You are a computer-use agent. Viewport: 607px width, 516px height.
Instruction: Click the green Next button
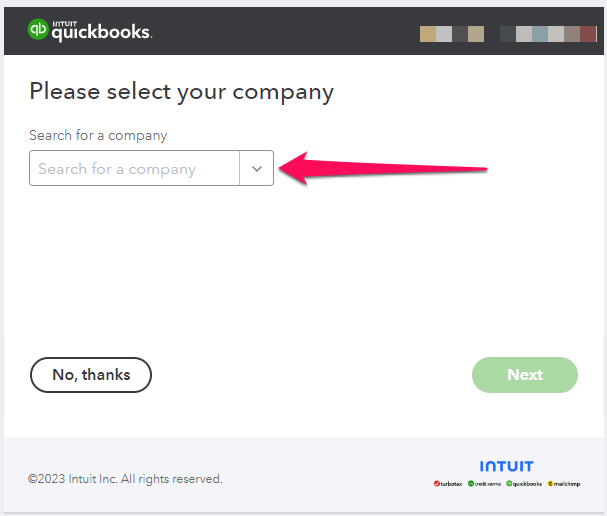525,375
